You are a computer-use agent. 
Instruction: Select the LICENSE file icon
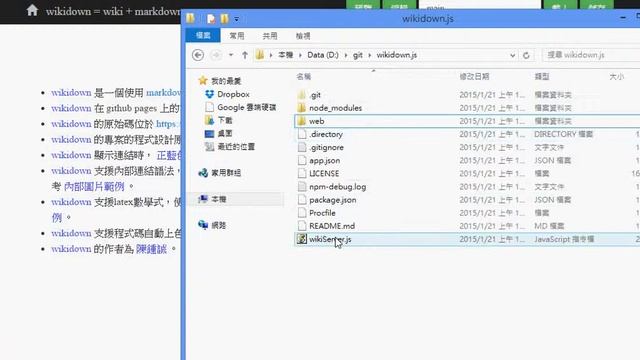pos(302,173)
